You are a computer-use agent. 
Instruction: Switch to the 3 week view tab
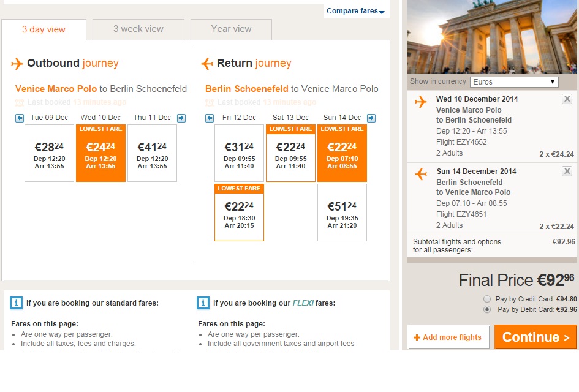tap(138, 29)
